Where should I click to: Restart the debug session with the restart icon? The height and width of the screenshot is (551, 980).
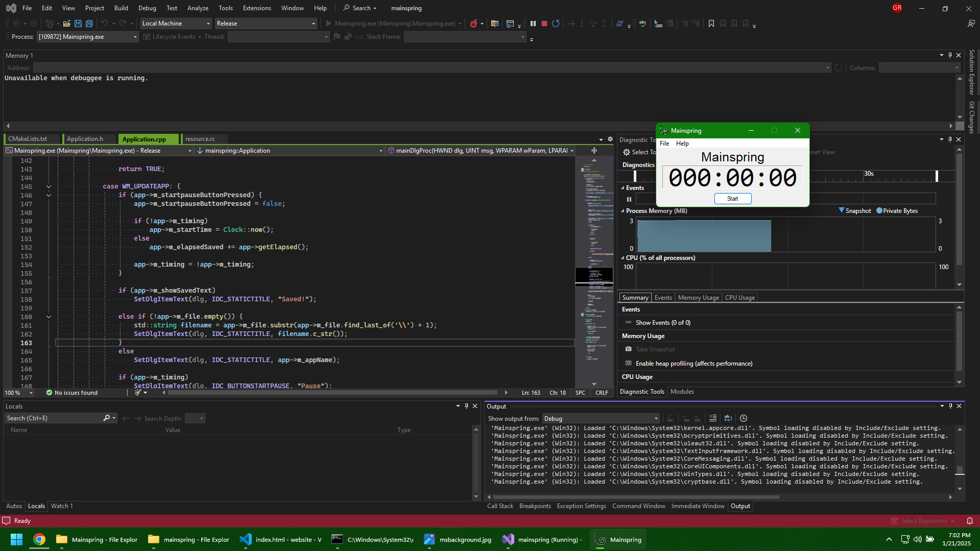pyautogui.click(x=556, y=23)
